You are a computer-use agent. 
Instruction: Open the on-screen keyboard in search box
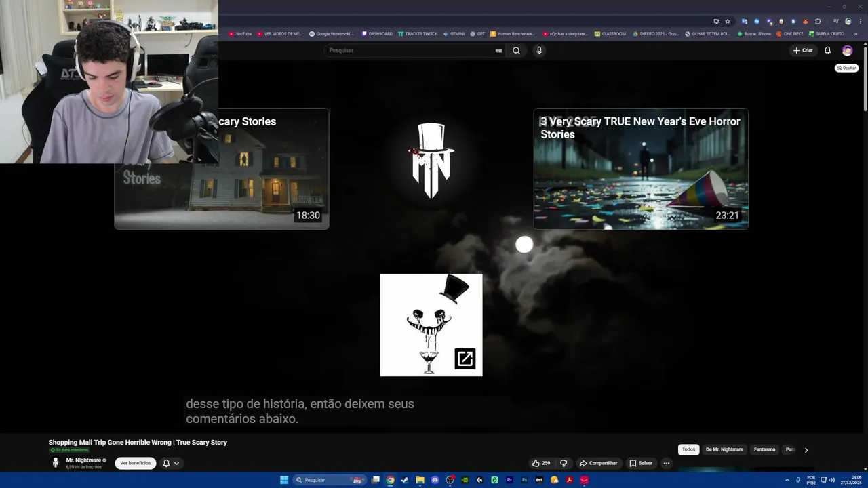coord(499,50)
